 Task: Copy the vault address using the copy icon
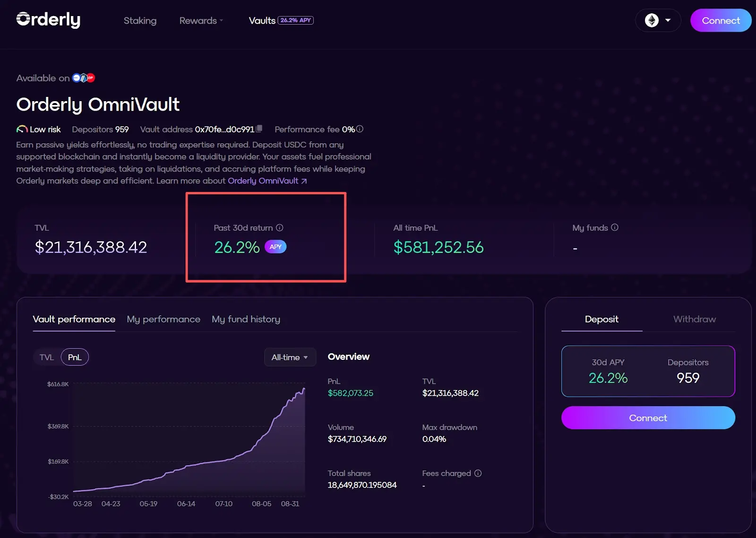(259, 129)
